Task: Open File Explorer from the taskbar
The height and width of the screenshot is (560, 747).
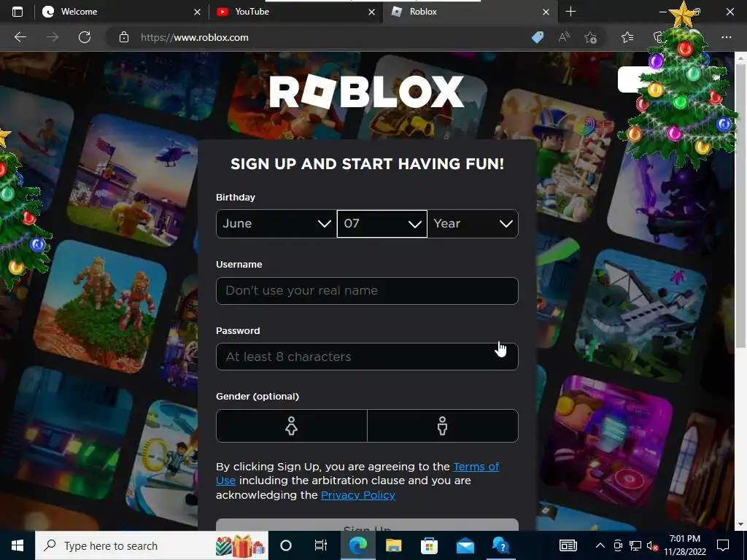Action: [x=393, y=545]
